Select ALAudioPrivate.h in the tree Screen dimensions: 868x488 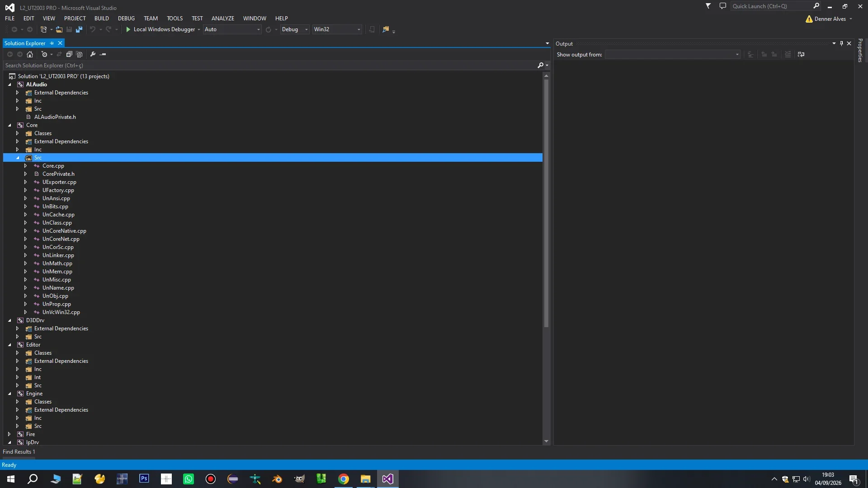55,117
